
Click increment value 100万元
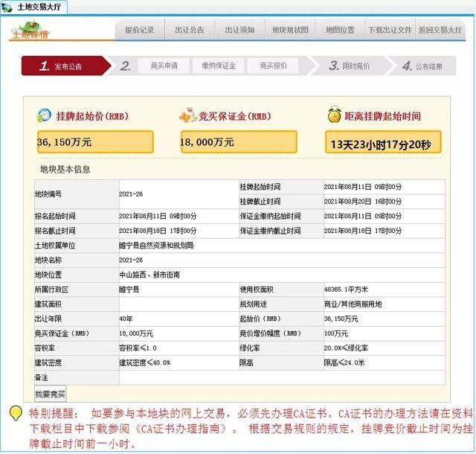point(335,333)
